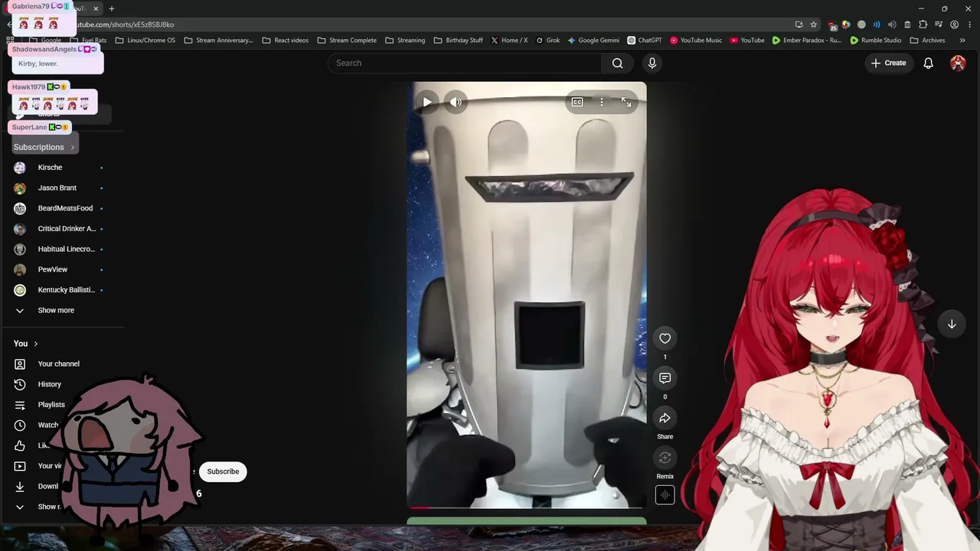The width and height of the screenshot is (980, 551).
Task: Enter fullscreen on the Short
Action: 626,102
